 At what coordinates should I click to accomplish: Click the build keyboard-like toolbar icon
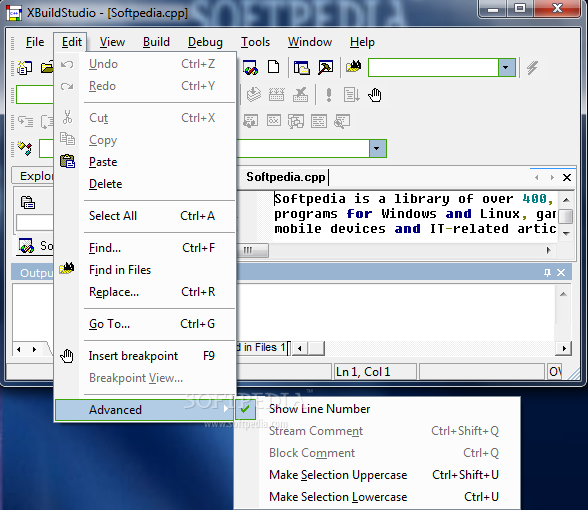[277, 95]
